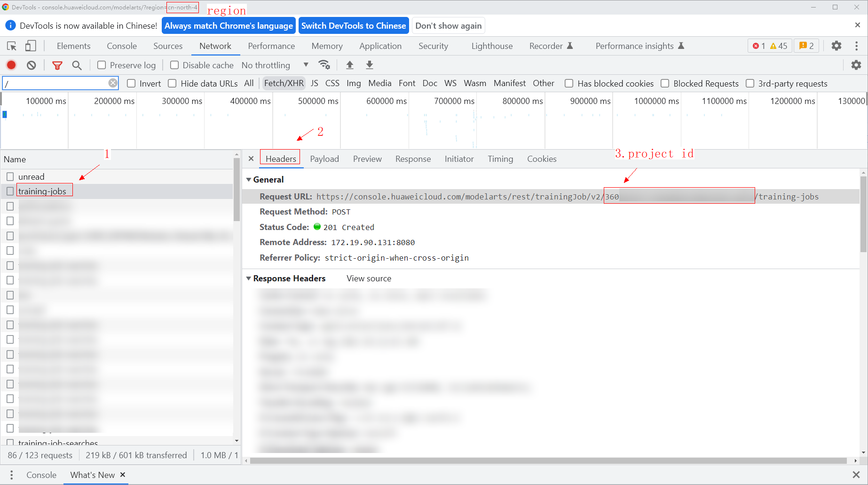Close the bottom drawer
This screenshot has height=485, width=868.
[x=856, y=475]
